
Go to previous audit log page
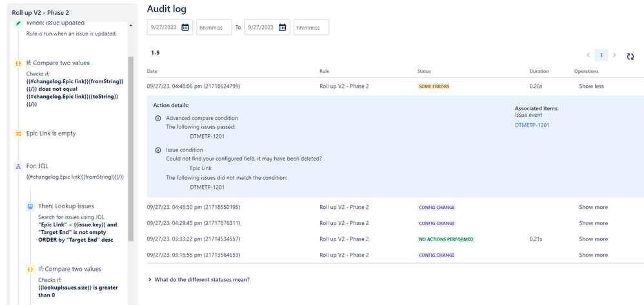(588, 55)
